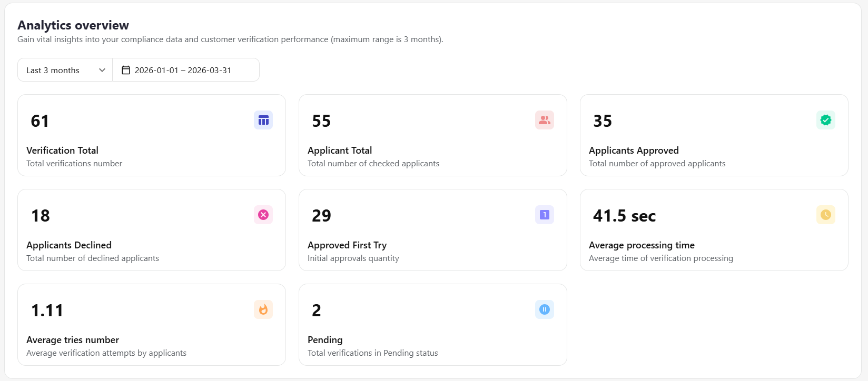Open the Applicants Approved card
The image size is (868, 381).
714,135
